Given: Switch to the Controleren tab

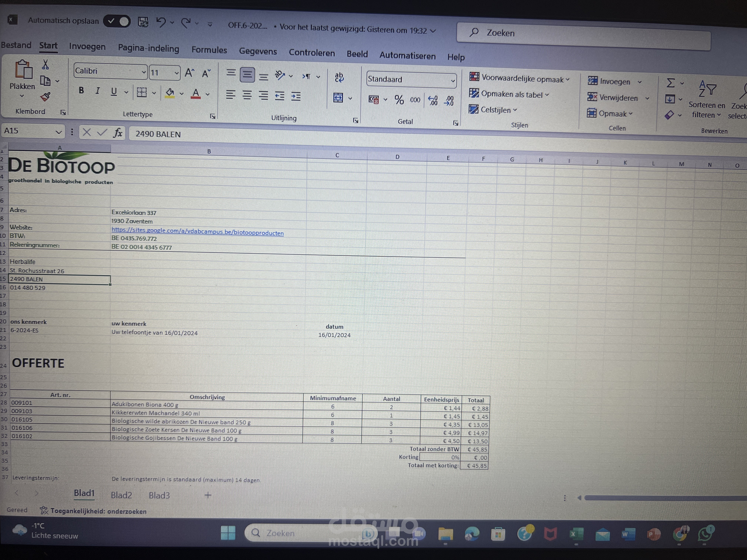Looking at the screenshot, I should (312, 53).
